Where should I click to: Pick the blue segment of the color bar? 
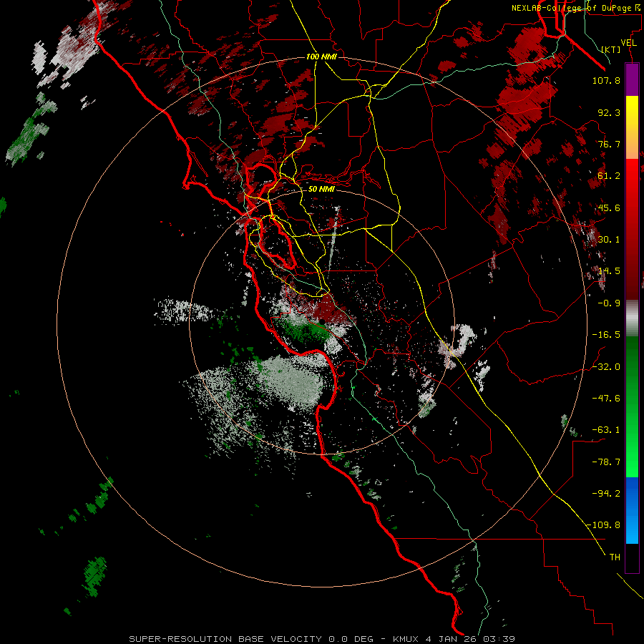pos(632,510)
